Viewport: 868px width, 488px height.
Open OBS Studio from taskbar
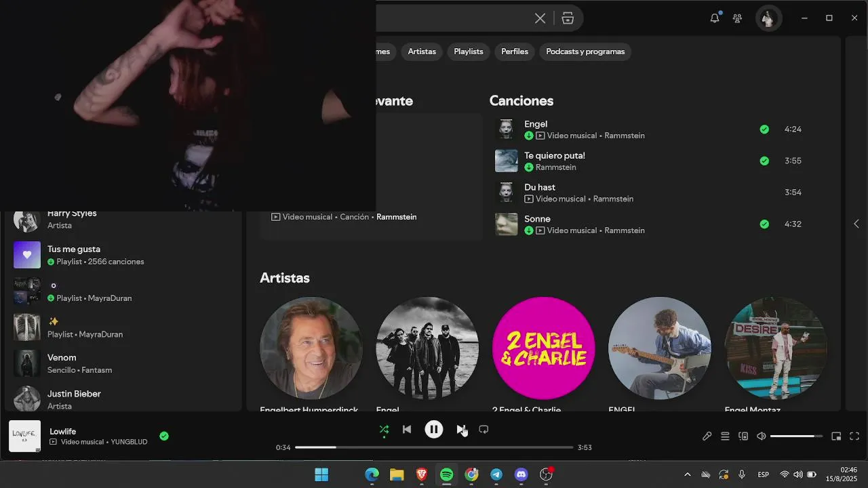pos(546,475)
